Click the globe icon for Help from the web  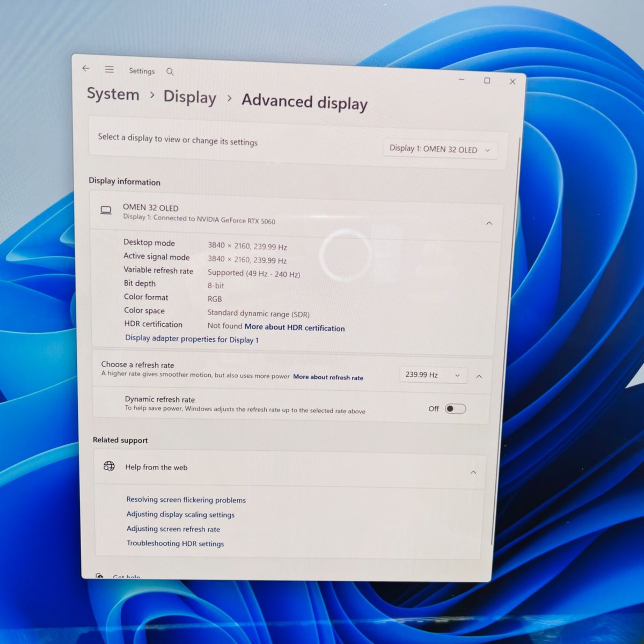point(109,466)
